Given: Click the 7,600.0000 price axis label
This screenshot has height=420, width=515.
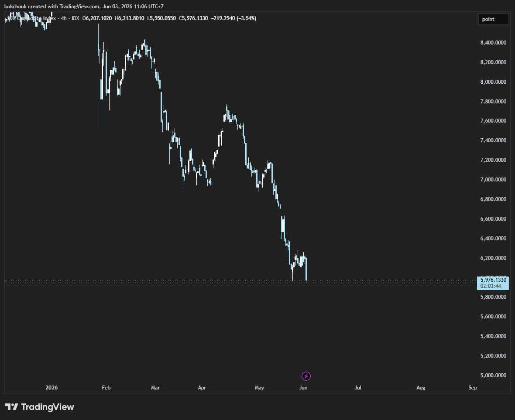Looking at the screenshot, I should 493,121.
